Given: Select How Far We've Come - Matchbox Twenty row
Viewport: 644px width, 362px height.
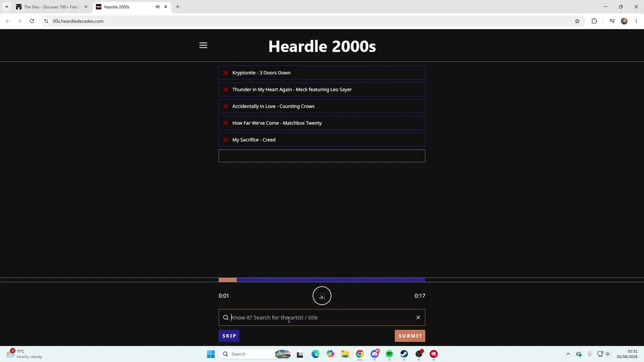Looking at the screenshot, I should [322, 123].
